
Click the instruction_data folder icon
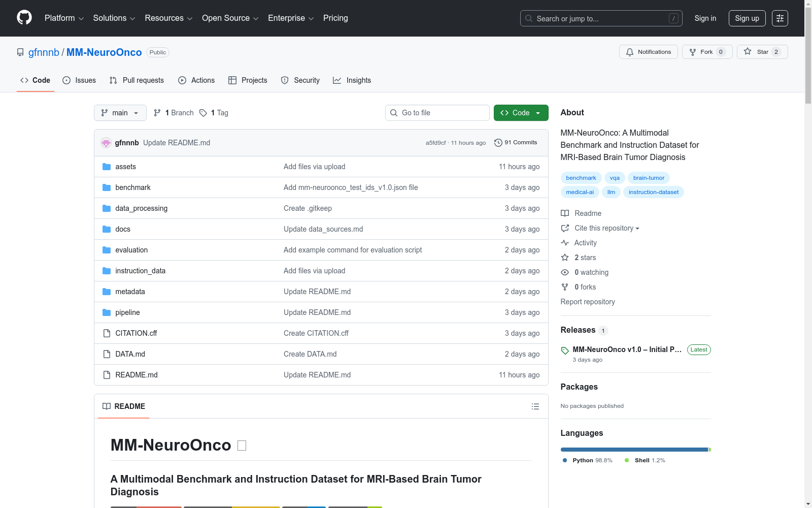click(x=107, y=271)
